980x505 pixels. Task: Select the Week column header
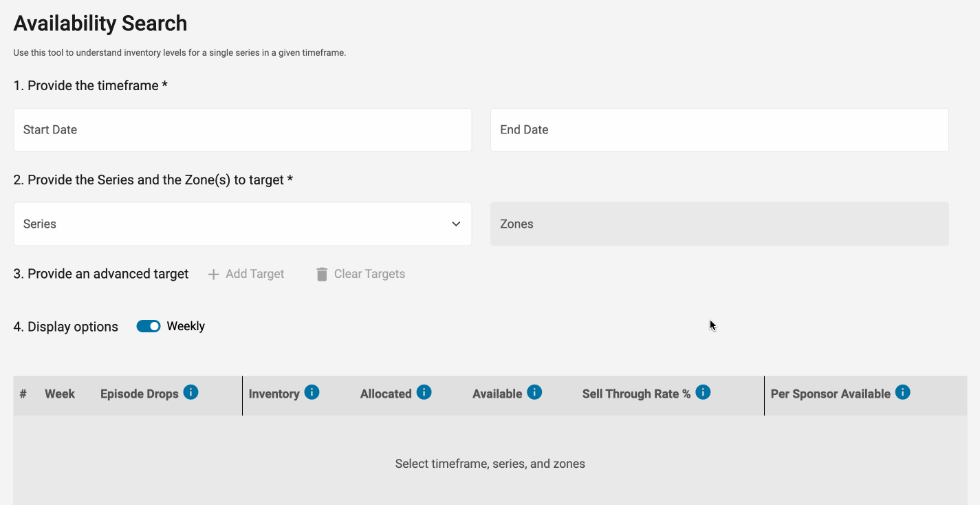(x=60, y=394)
